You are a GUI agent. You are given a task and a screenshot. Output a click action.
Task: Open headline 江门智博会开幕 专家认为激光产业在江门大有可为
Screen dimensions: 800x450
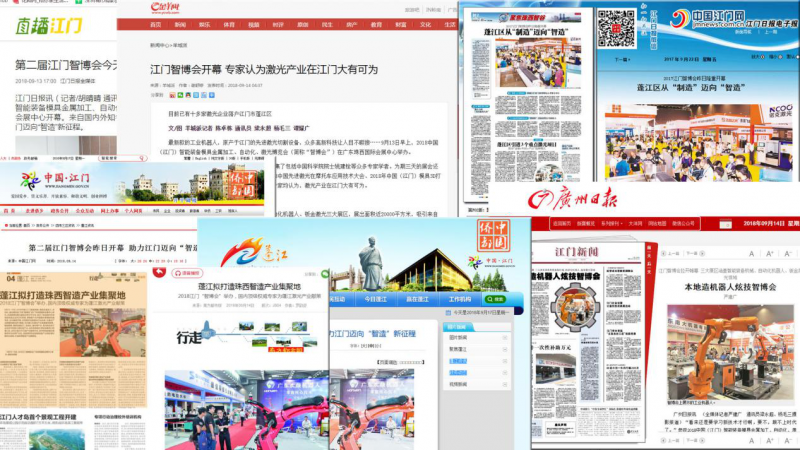click(x=272, y=70)
